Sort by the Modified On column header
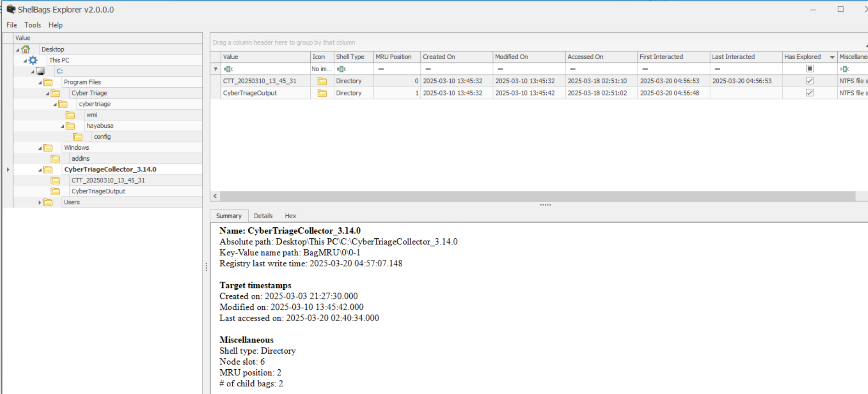 pyautogui.click(x=529, y=57)
